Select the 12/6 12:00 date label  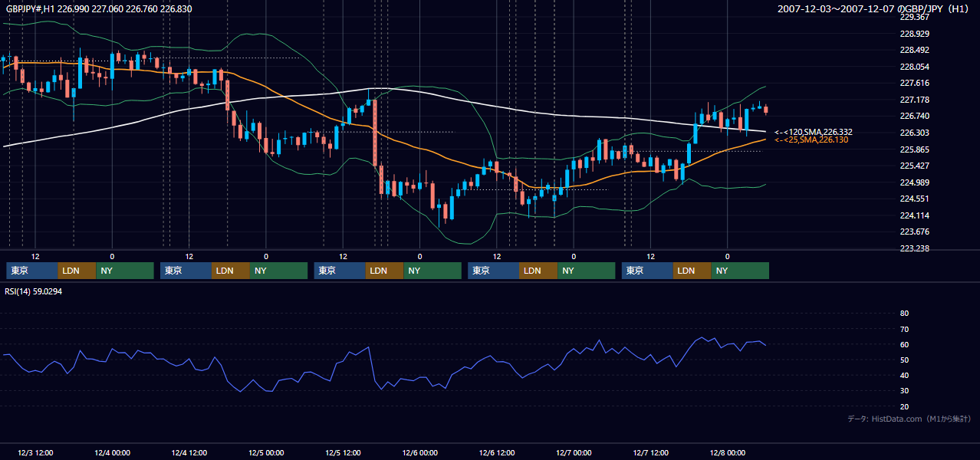click(497, 452)
